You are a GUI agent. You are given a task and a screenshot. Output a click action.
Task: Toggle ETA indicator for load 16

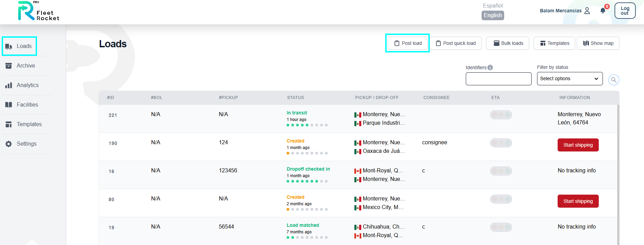(501, 171)
